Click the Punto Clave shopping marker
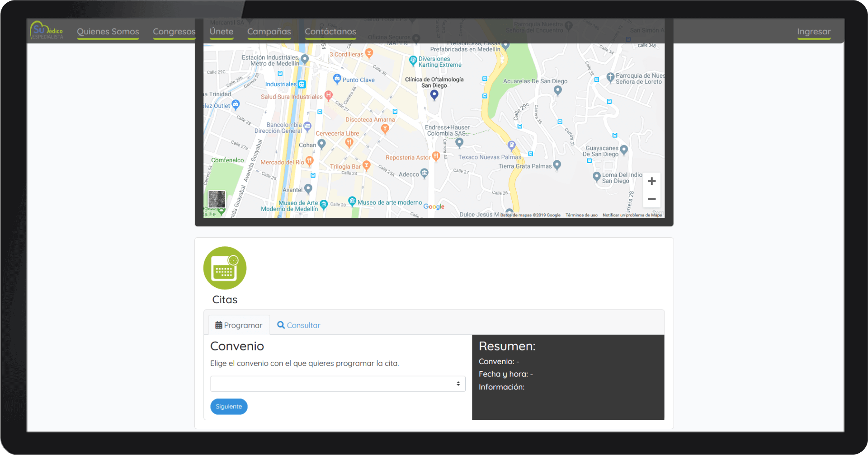868x455 pixels. pyautogui.click(x=337, y=79)
